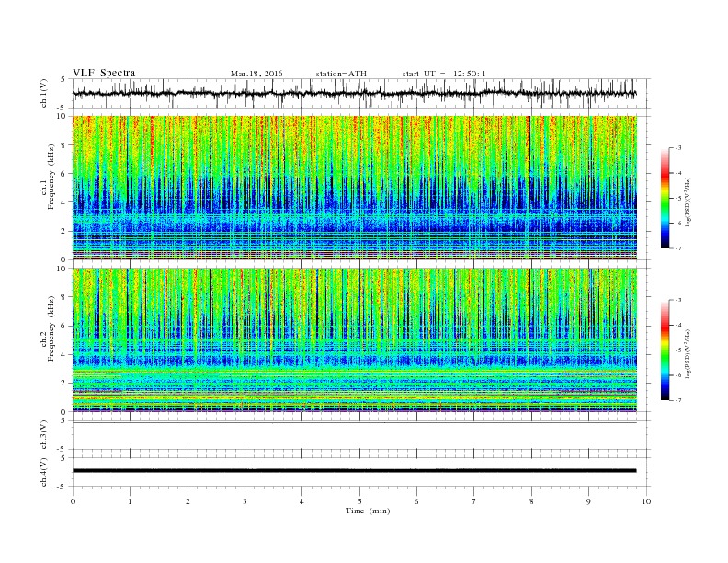The width and height of the screenshot is (728, 563).
Task: Select the "Time (min)" axis title
Action: click(x=368, y=511)
